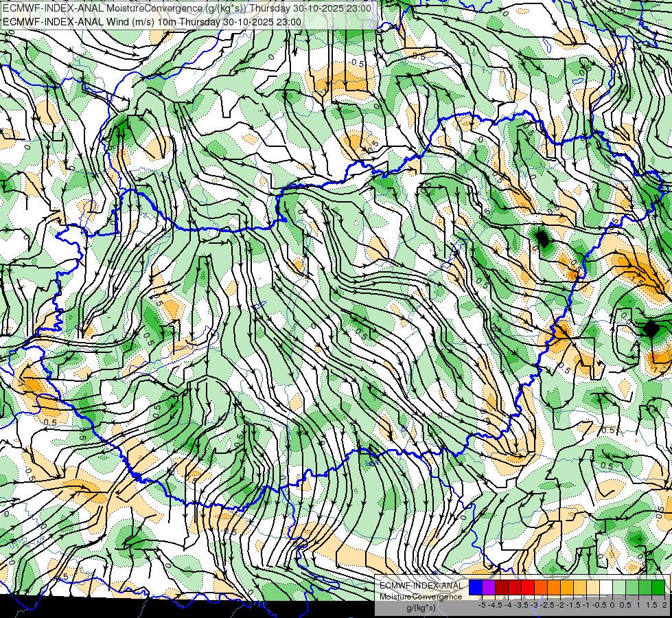Choose the light green swatch between 0.5 and 1
This screenshot has height=618, width=672.
click(632, 588)
